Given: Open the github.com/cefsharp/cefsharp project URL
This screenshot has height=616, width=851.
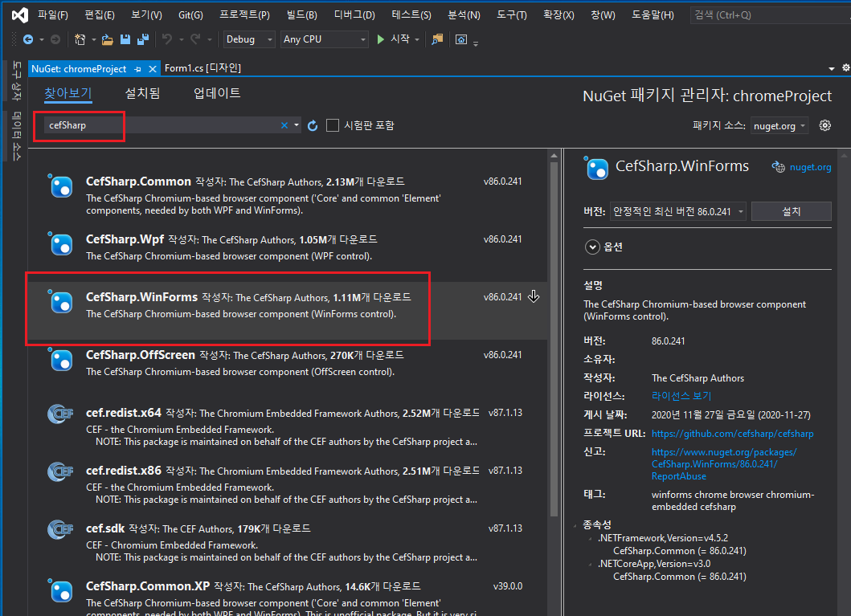Looking at the screenshot, I should pyautogui.click(x=732, y=434).
